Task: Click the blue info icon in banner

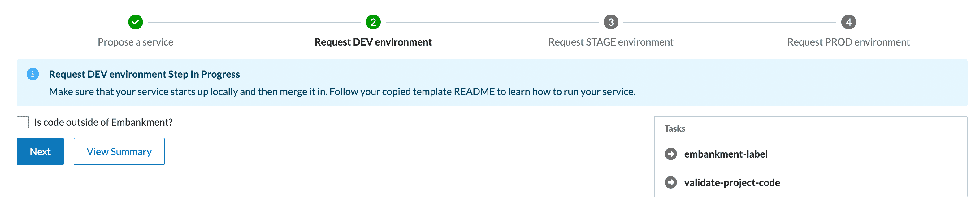Action: pos(33,74)
